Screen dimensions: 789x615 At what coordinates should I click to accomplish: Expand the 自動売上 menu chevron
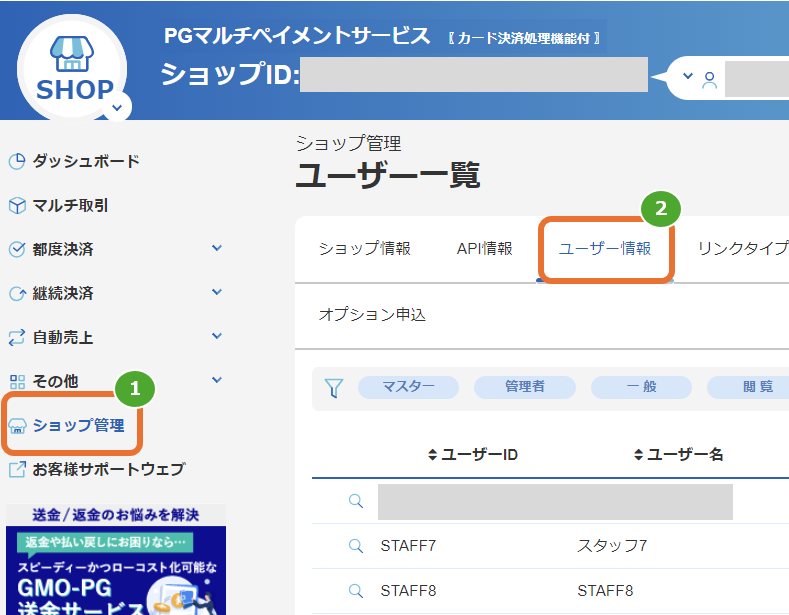[217, 336]
